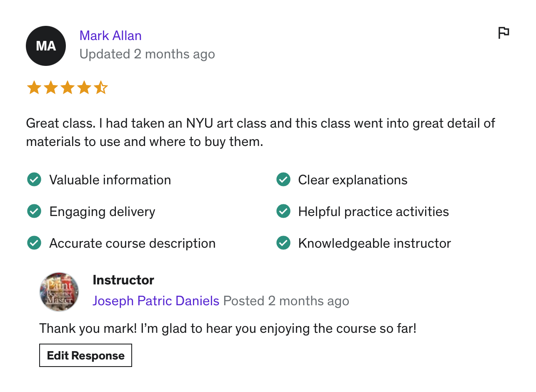The height and width of the screenshot is (392, 536).
Task: Open Mark Allan's profile link
Action: click(110, 35)
